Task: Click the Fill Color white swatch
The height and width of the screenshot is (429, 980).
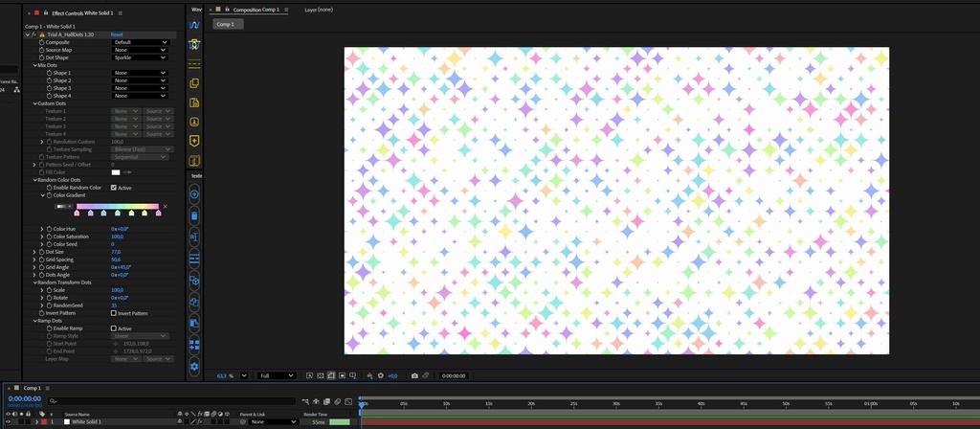Action: point(116,172)
